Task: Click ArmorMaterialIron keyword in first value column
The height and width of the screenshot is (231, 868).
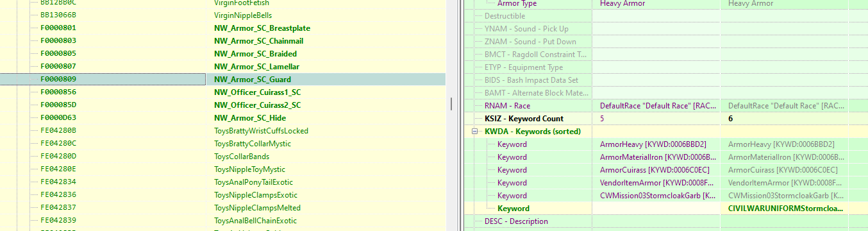Action: click(657, 157)
